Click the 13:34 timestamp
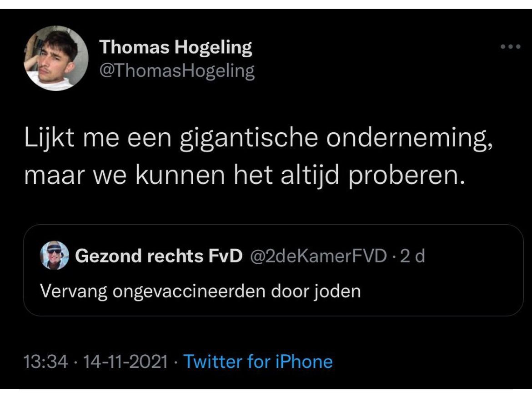Viewport: 532px width, 402px height. coord(45,362)
